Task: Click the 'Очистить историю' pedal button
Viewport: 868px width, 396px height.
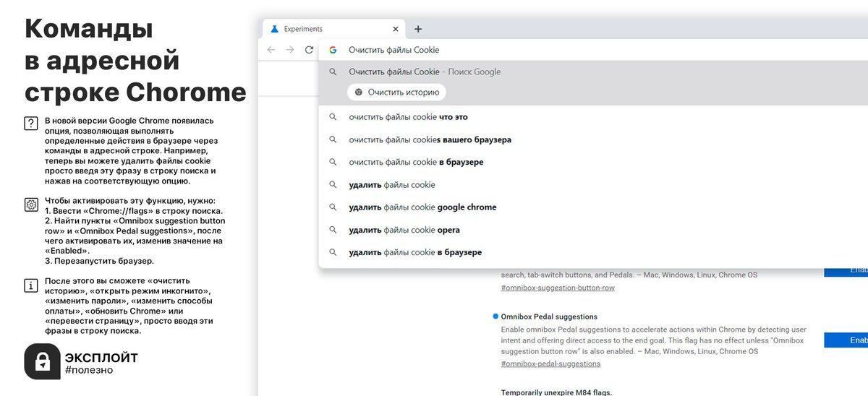Action: 396,92
